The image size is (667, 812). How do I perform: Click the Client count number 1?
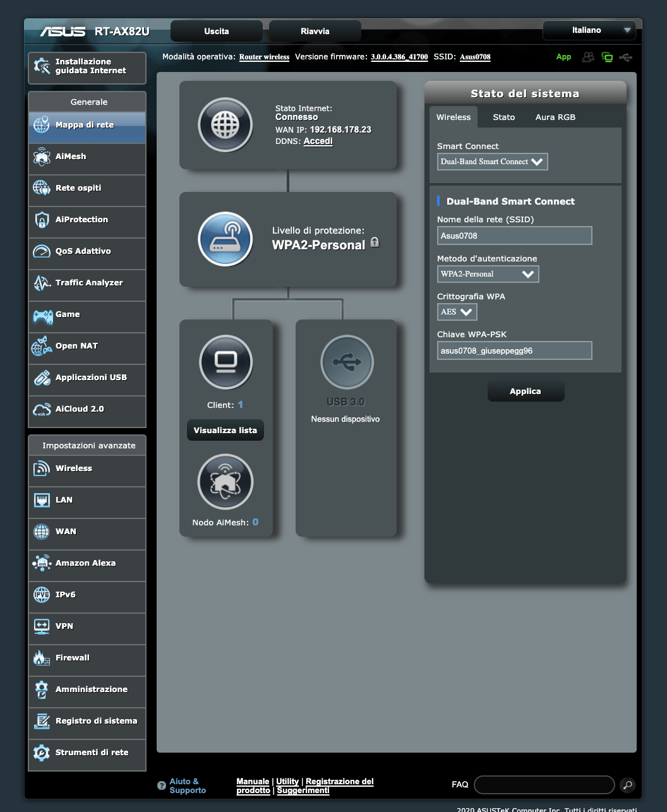click(x=241, y=405)
